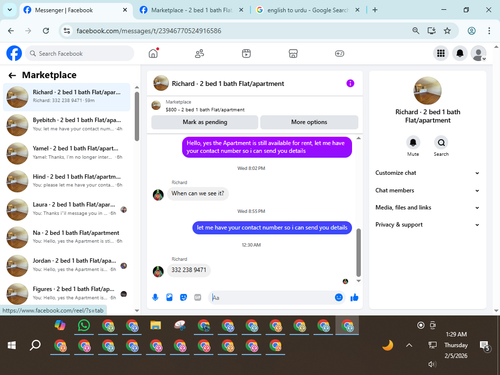Open the Gaming icon in top navigation
This screenshot has height=375, width=500.
[x=339, y=53]
